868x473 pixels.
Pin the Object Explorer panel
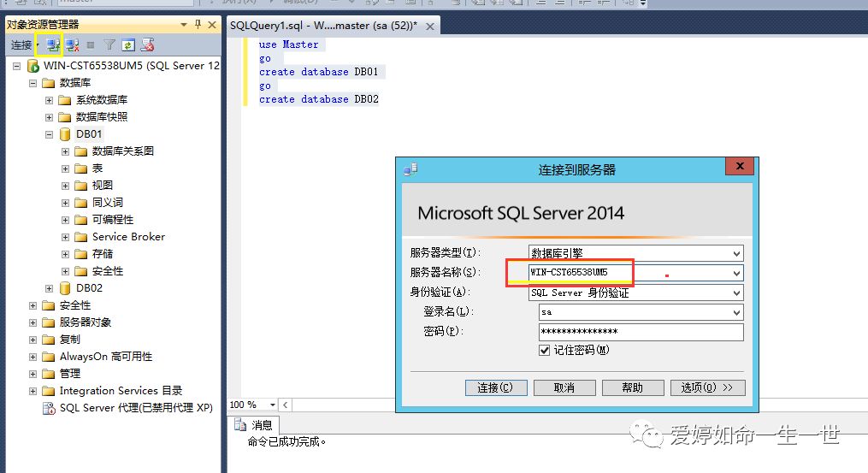coord(198,24)
